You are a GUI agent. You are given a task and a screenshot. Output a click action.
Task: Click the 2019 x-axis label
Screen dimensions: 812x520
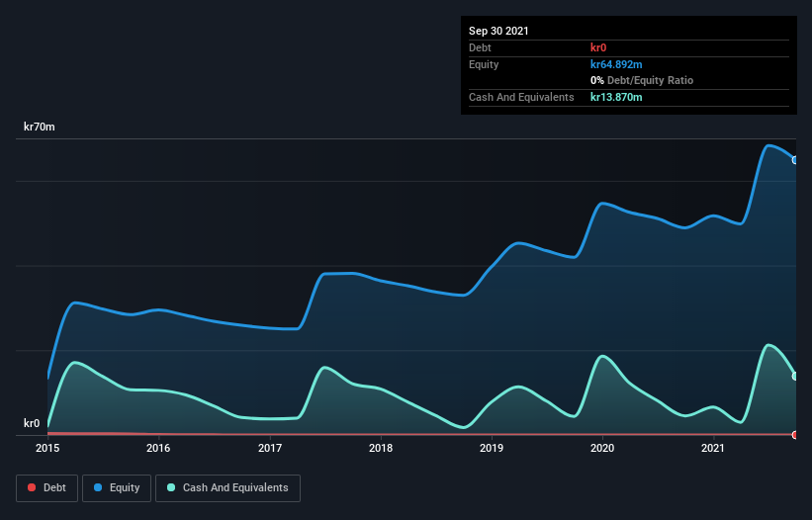(x=492, y=448)
